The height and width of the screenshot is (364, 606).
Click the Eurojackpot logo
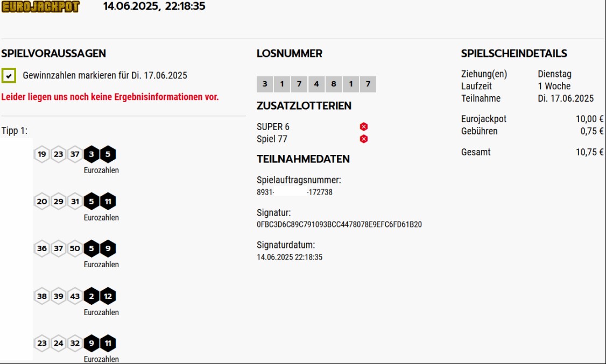tap(40, 6)
